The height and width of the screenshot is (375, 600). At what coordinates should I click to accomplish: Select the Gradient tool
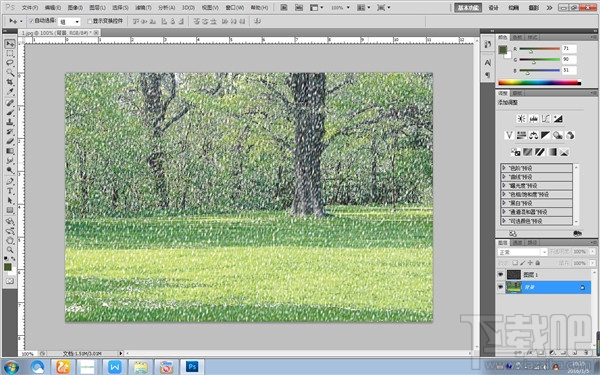[x=10, y=151]
